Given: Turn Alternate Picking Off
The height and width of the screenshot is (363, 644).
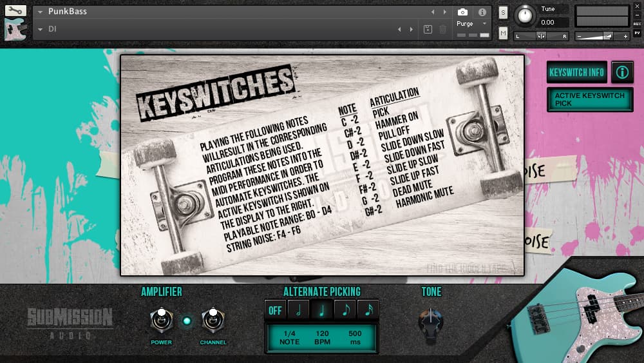Looking at the screenshot, I should pos(275,310).
